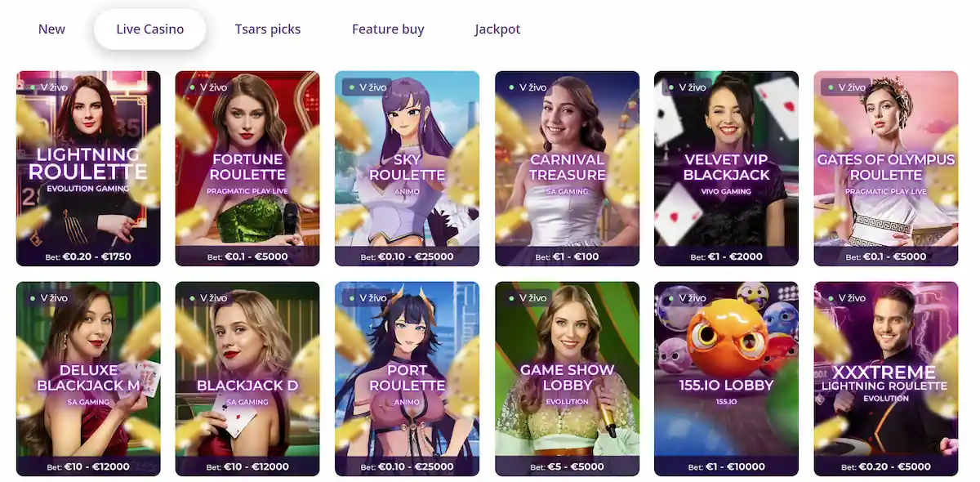Open Deluxe Blackjack M game
The image size is (980, 482).
[88, 379]
